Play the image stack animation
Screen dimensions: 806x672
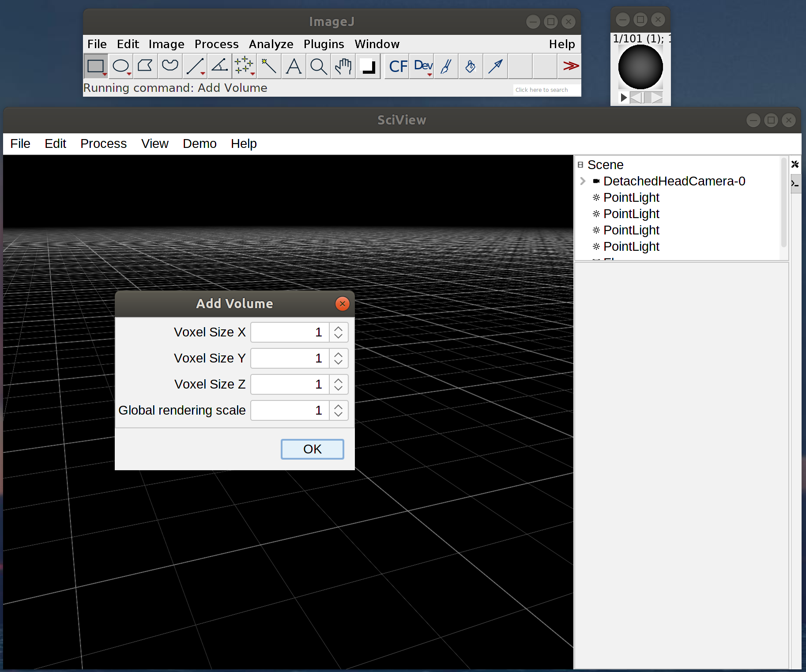pyautogui.click(x=623, y=98)
